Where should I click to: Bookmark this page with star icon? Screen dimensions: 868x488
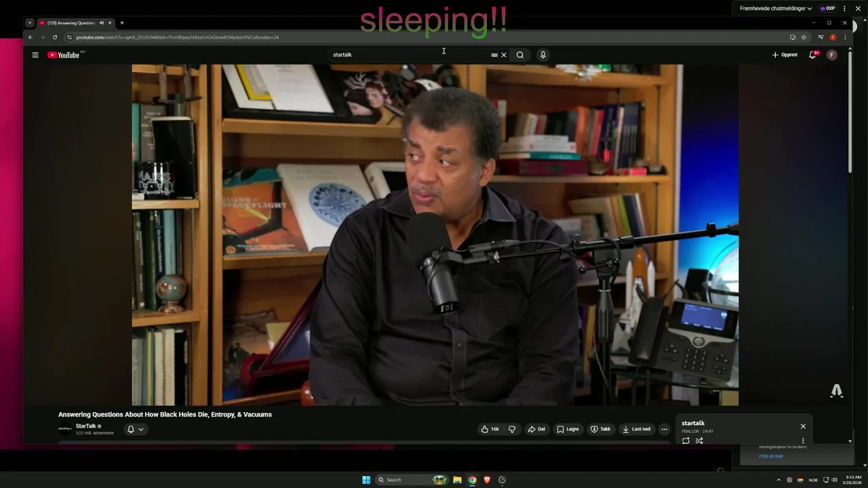804,37
